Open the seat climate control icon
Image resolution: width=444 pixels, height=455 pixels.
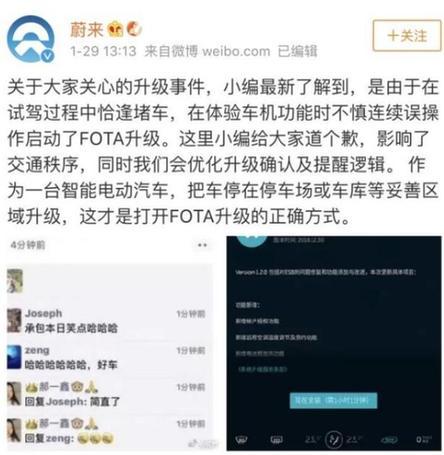point(333,439)
